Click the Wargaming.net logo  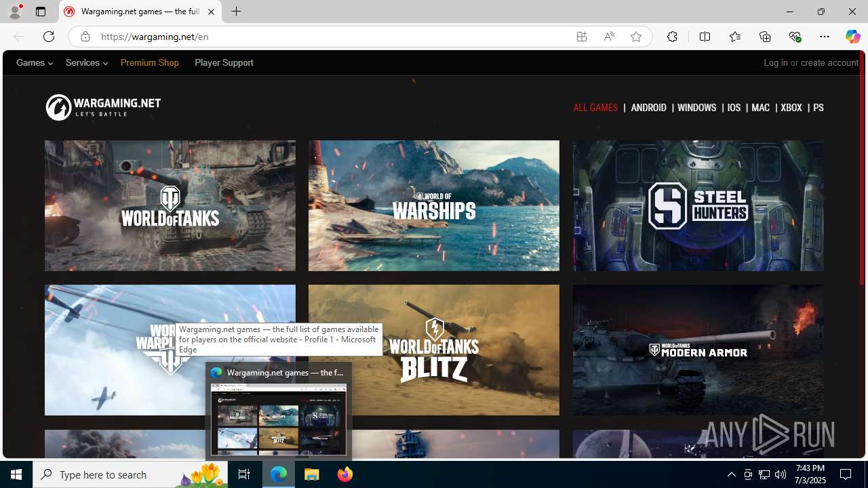(103, 107)
